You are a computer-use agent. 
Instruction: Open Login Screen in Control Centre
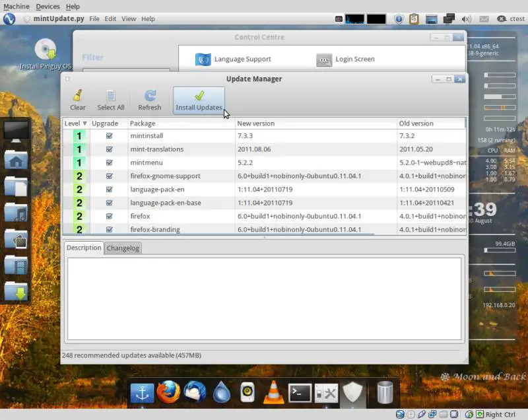click(x=345, y=59)
